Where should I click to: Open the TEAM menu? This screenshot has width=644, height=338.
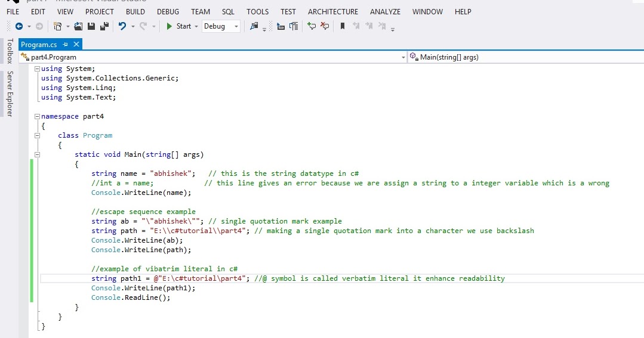click(201, 12)
